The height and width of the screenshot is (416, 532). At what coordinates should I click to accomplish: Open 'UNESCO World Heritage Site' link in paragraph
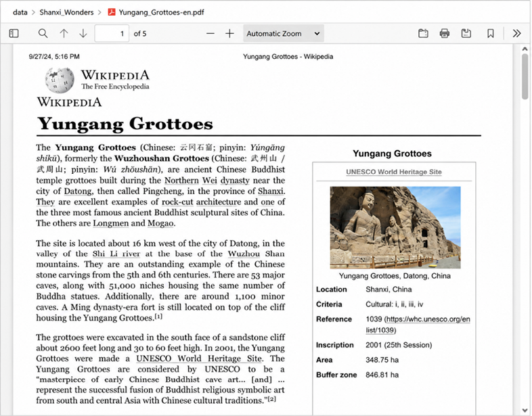[x=199, y=359]
